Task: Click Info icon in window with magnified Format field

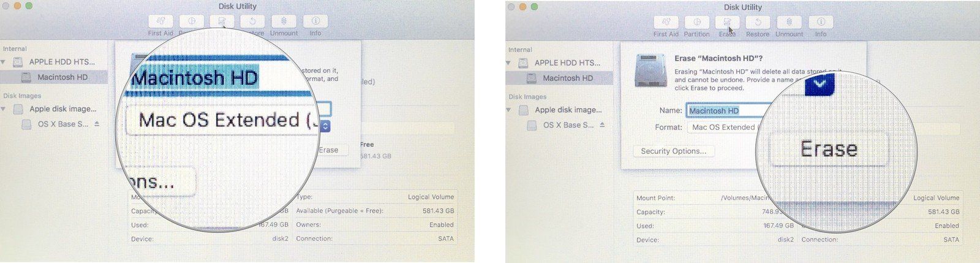Action: [315, 21]
